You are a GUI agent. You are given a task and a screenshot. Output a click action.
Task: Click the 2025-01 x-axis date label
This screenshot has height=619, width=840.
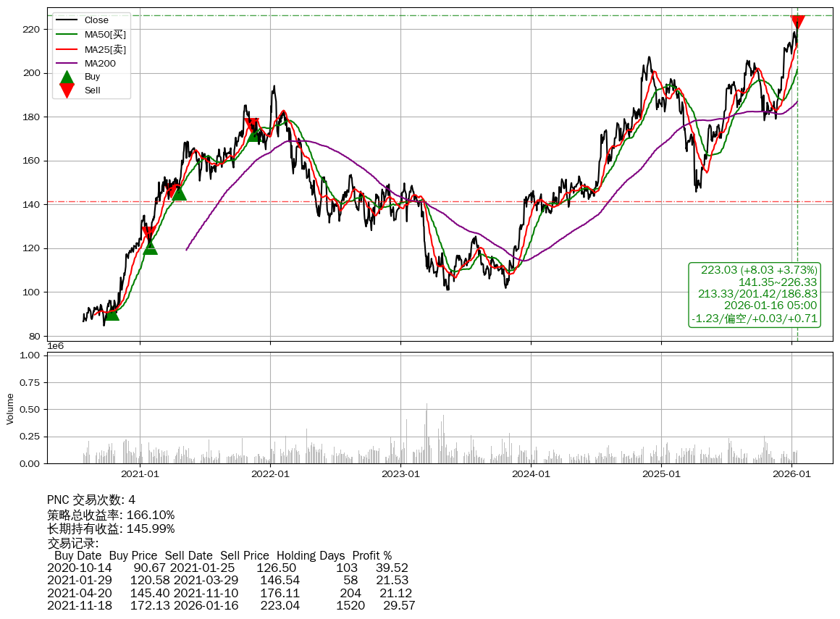coord(661,474)
